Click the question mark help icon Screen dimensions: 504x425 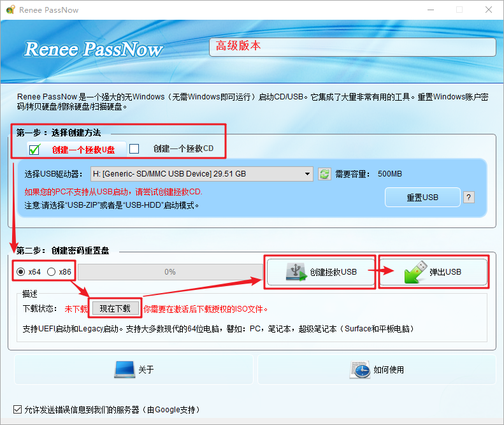coord(468,197)
